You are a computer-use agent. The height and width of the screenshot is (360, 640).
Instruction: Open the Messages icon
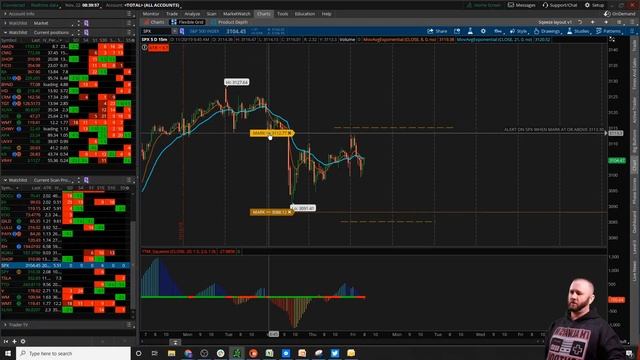[521, 5]
